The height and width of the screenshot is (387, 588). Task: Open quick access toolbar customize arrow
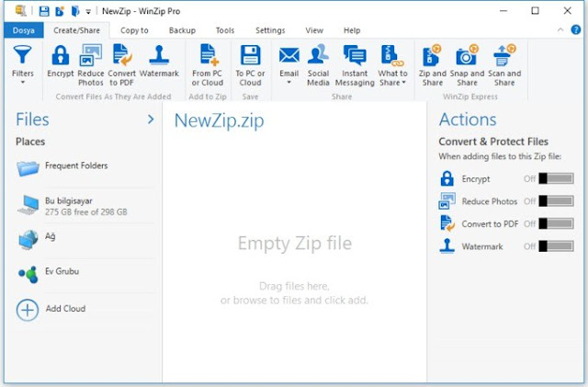pos(88,12)
